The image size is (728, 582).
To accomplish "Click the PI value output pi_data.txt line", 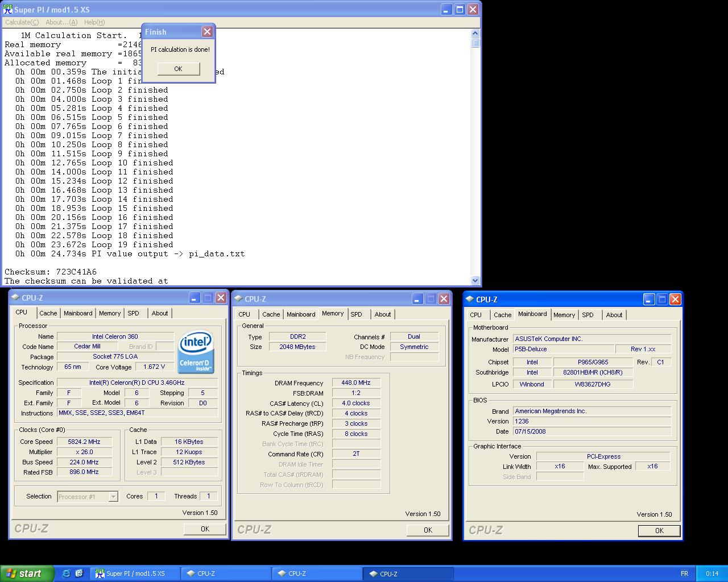I will coord(130,253).
